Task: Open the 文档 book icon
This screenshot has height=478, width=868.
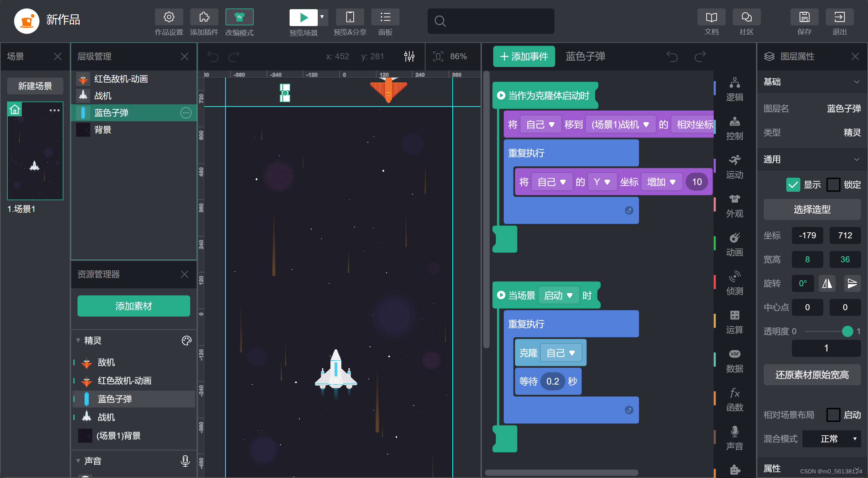Action: tap(711, 17)
